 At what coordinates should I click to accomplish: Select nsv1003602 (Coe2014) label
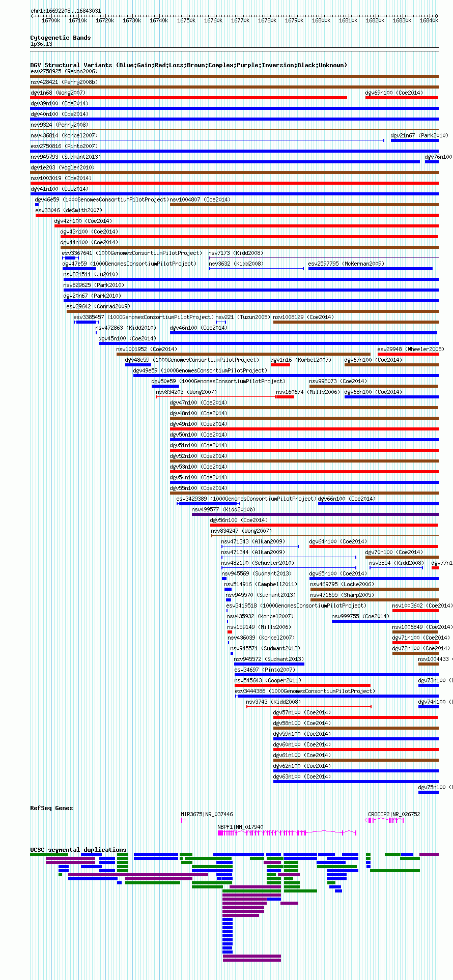(x=422, y=606)
